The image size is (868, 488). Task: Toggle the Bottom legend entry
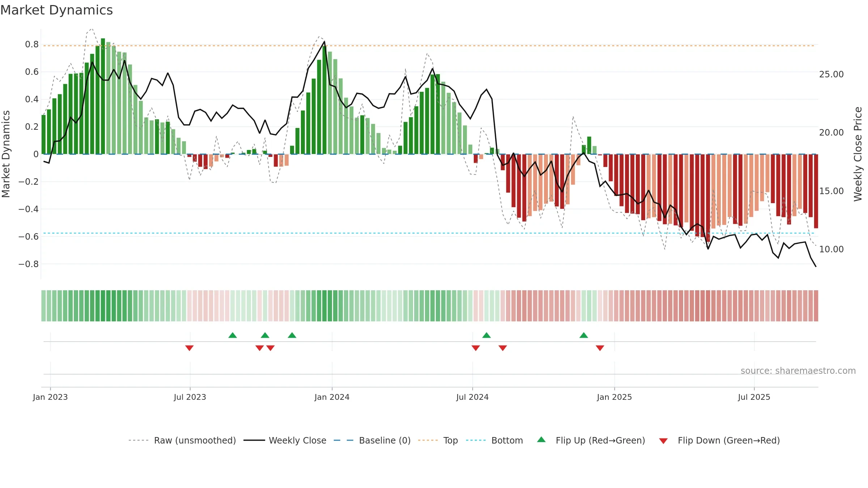click(494, 440)
